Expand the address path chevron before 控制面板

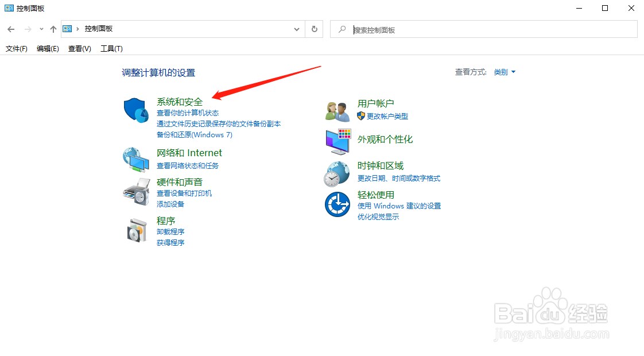click(x=77, y=29)
